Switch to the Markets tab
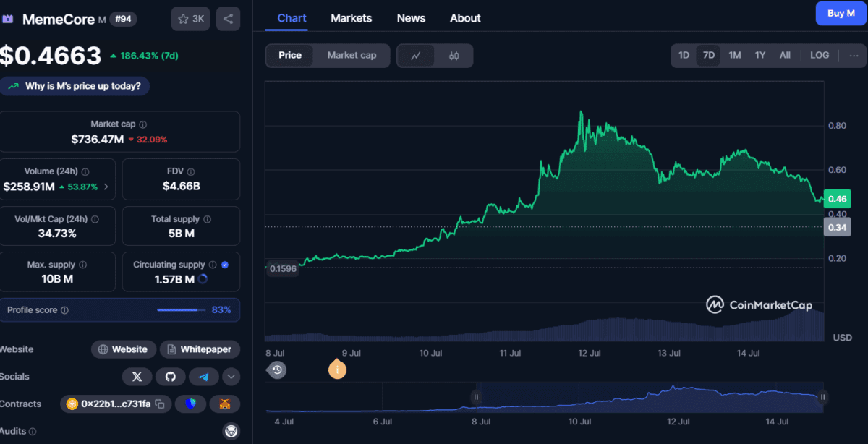Viewport: 868px width, 444px height. [351, 18]
